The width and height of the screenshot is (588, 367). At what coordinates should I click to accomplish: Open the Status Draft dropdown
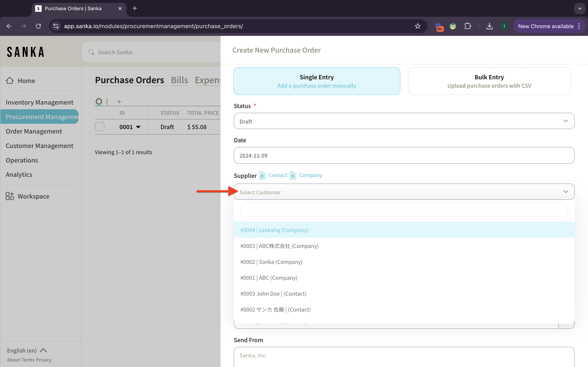[404, 121]
